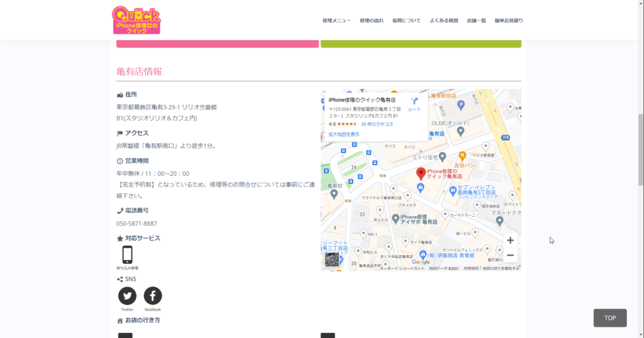Image resolution: width=644 pixels, height=338 pixels.
Task: Click 利用規約 link in map footer
Action: pos(471,269)
